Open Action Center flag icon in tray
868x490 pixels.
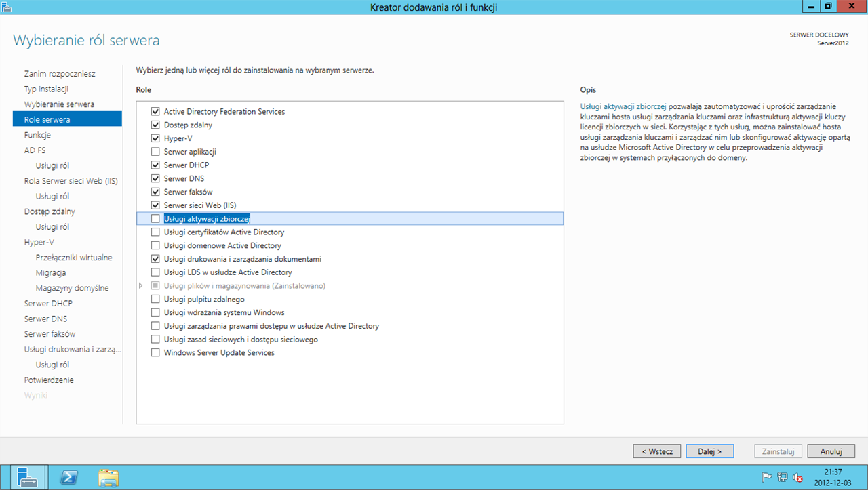[767, 477]
